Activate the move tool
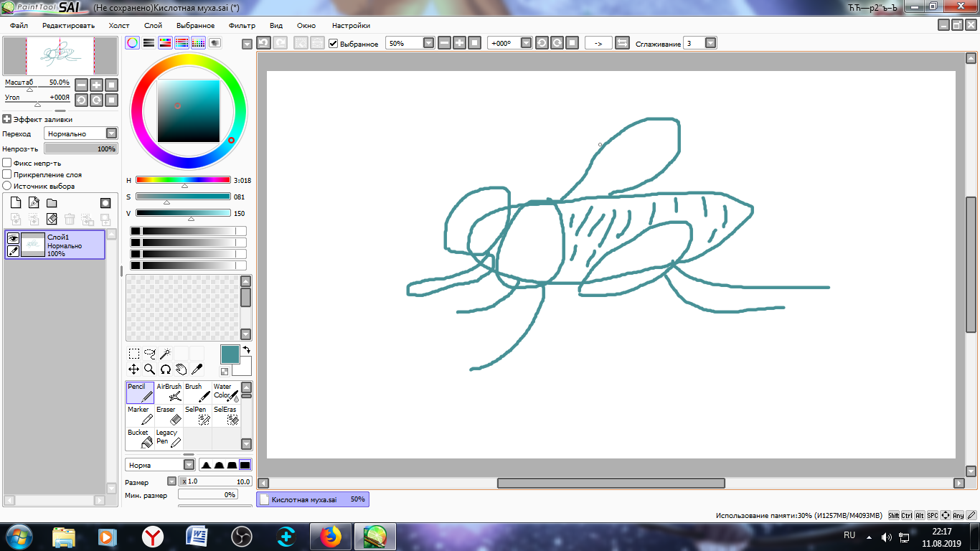980x551 pixels. 134,369
